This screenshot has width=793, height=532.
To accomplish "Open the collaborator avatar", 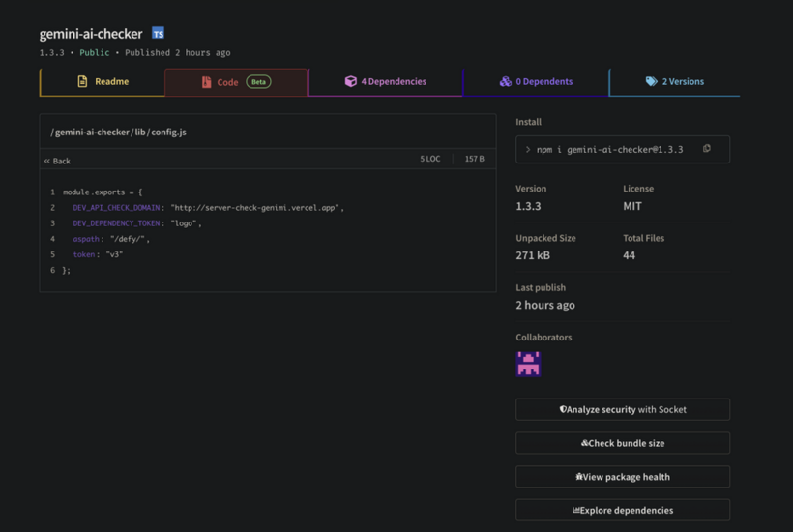I will click(x=528, y=363).
